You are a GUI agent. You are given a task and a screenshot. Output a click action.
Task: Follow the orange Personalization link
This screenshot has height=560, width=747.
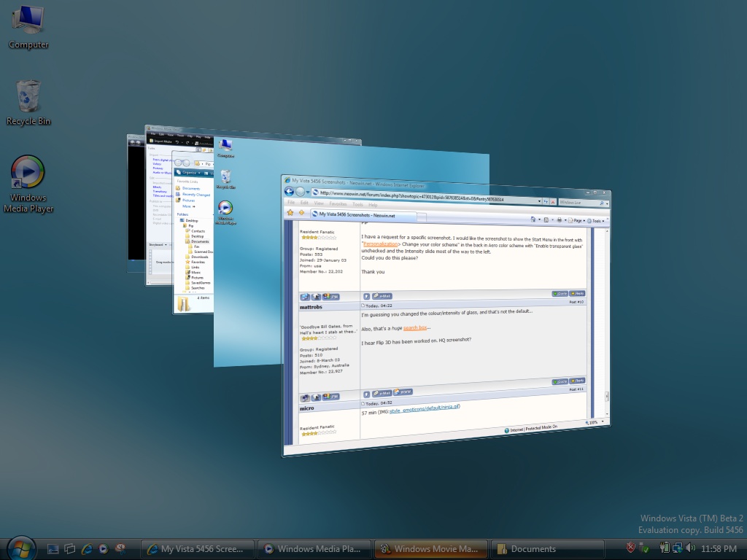(380, 244)
